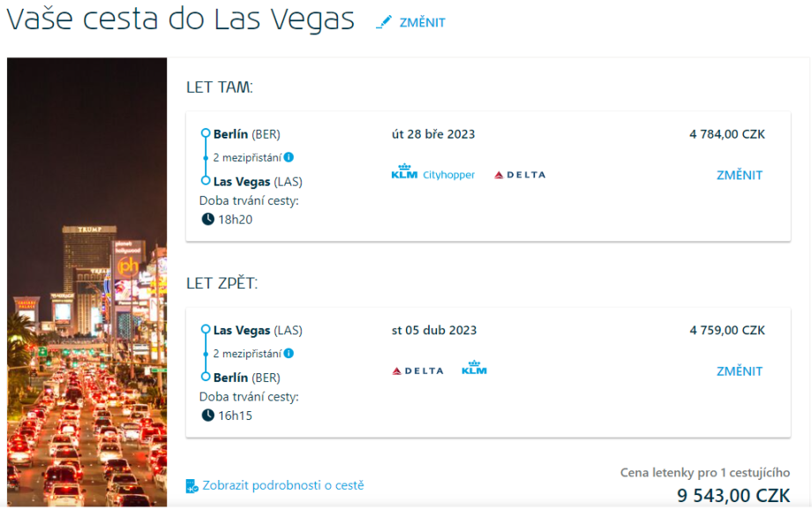Change the return flight with ZMĚNIT
The image size is (812, 510).
click(739, 371)
